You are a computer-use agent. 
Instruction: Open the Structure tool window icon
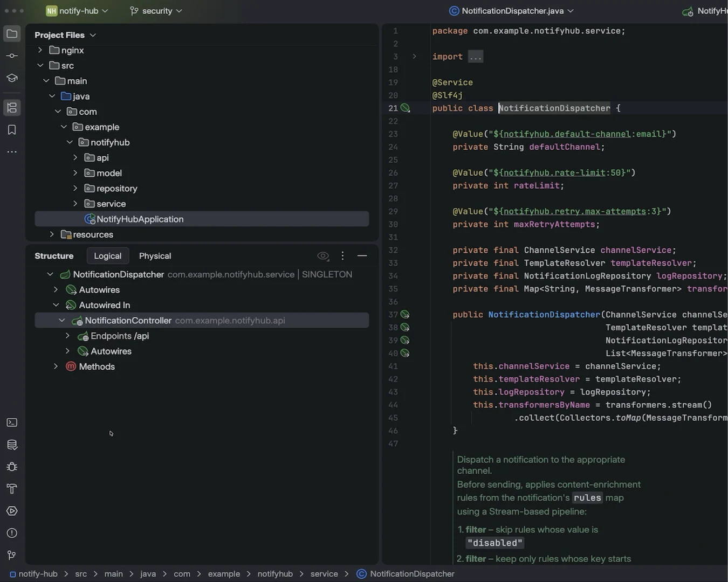point(12,108)
